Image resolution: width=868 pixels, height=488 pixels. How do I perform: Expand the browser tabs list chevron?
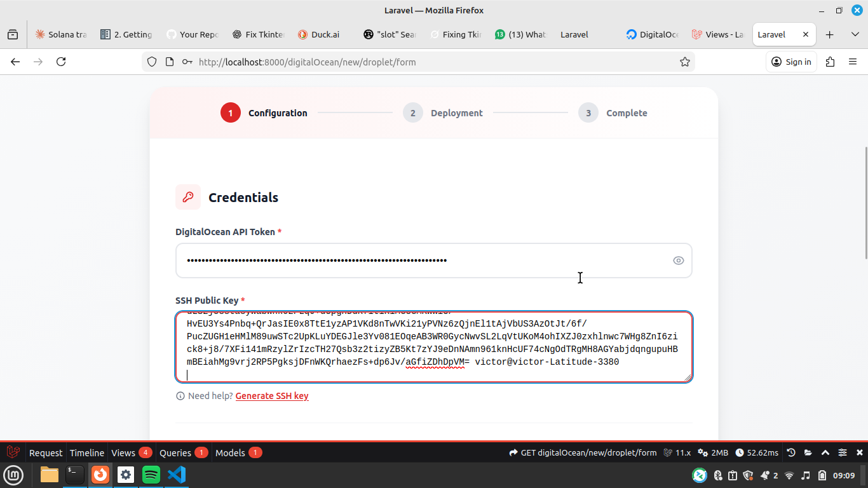tap(855, 34)
